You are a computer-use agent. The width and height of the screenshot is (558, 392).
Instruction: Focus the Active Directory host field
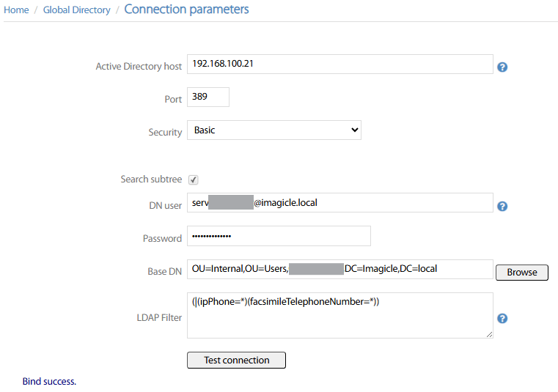pyautogui.click(x=339, y=64)
